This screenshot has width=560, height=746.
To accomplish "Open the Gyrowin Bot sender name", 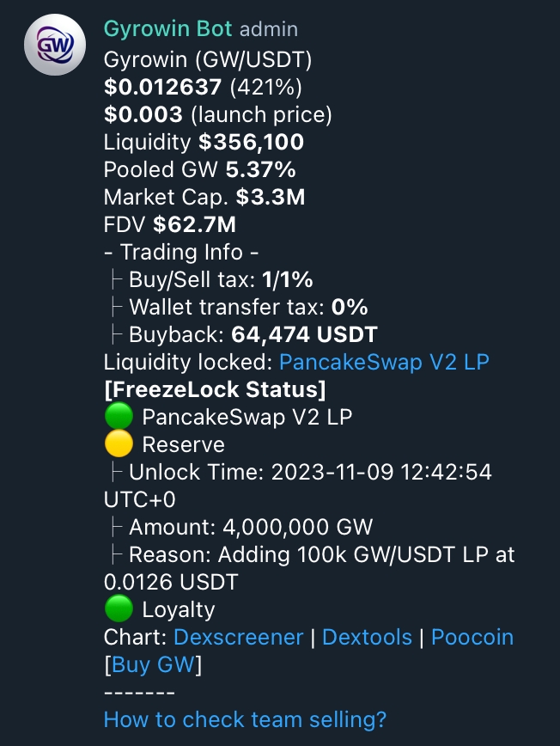I will pyautogui.click(x=167, y=29).
